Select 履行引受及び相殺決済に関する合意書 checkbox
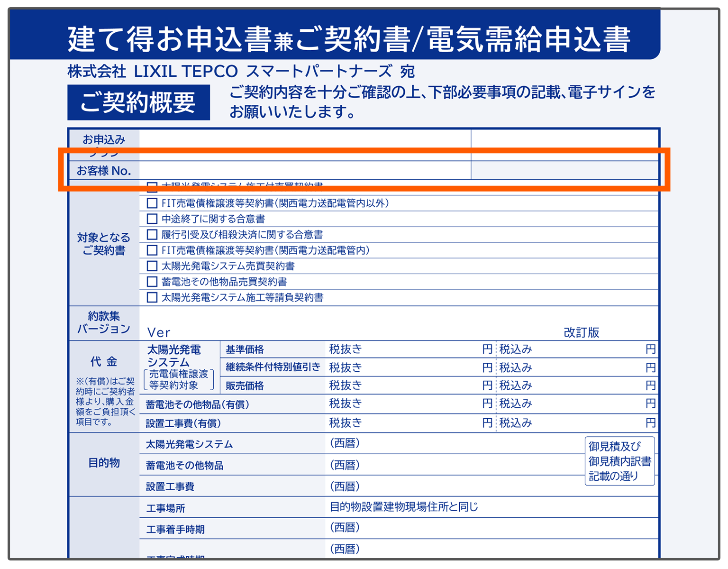This screenshot has height=569, width=728. (152, 235)
